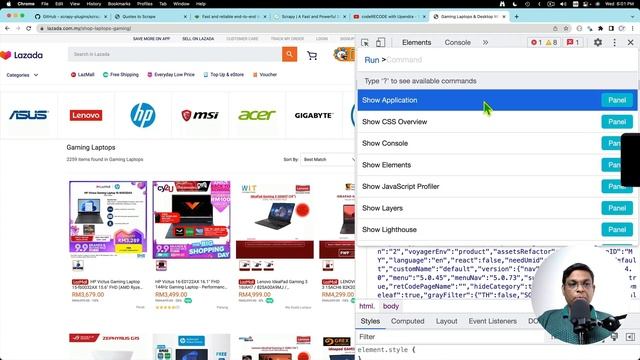The height and width of the screenshot is (360, 640).
Task: Open the Computed pane tab
Action: 407,321
